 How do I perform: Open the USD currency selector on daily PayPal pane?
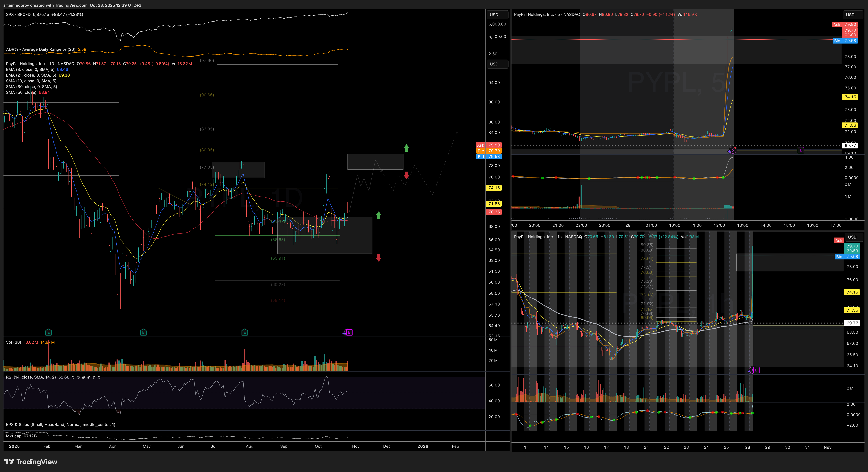tap(497, 64)
